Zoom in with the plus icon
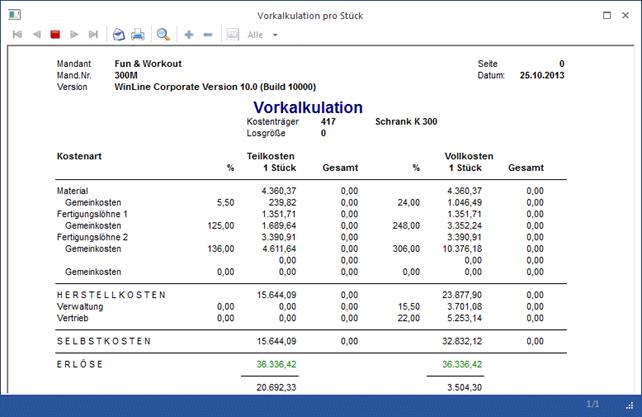 (x=189, y=35)
